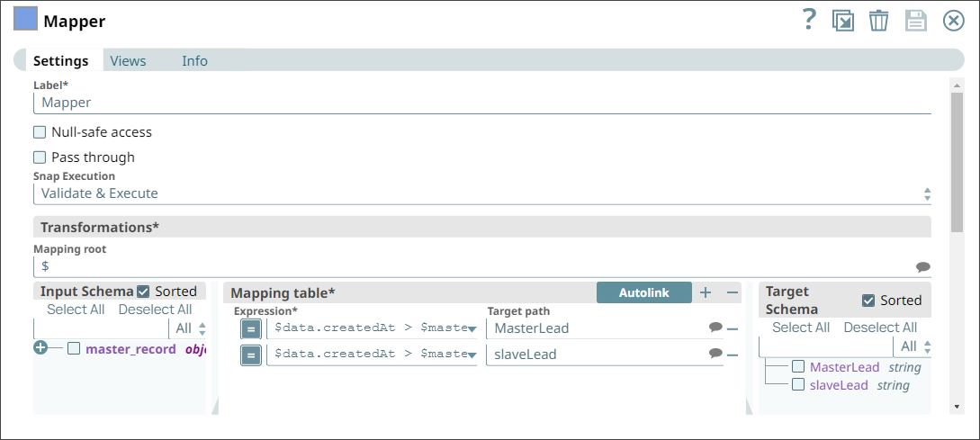This screenshot has width=980, height=440.
Task: Toggle expression button for slaveLead row
Action: click(x=251, y=355)
